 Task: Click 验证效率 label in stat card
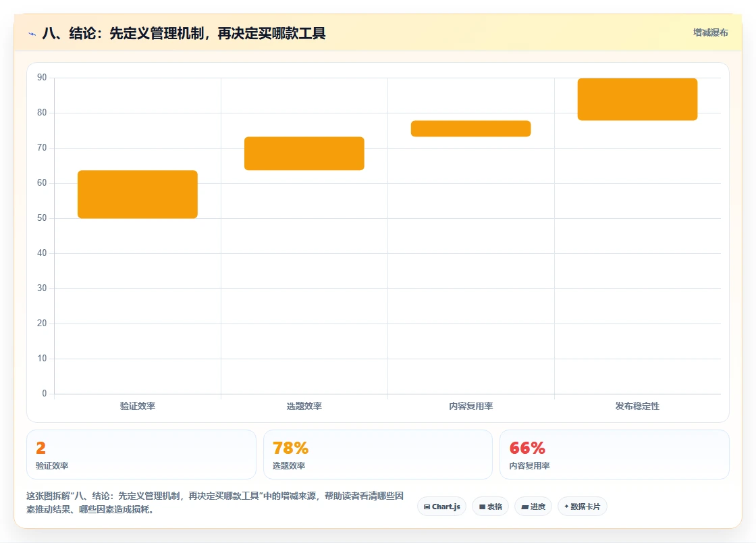[x=52, y=466]
